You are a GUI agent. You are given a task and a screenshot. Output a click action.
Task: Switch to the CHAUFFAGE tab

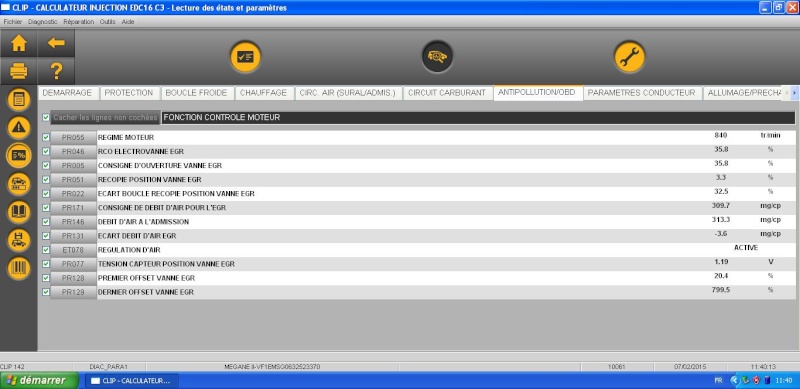264,93
